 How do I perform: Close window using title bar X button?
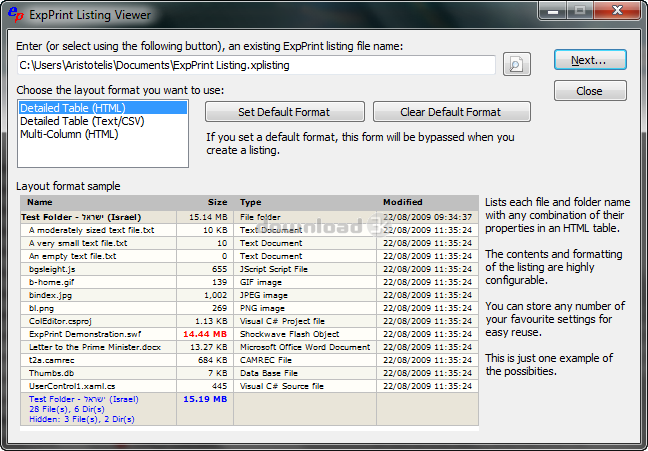(617, 11)
